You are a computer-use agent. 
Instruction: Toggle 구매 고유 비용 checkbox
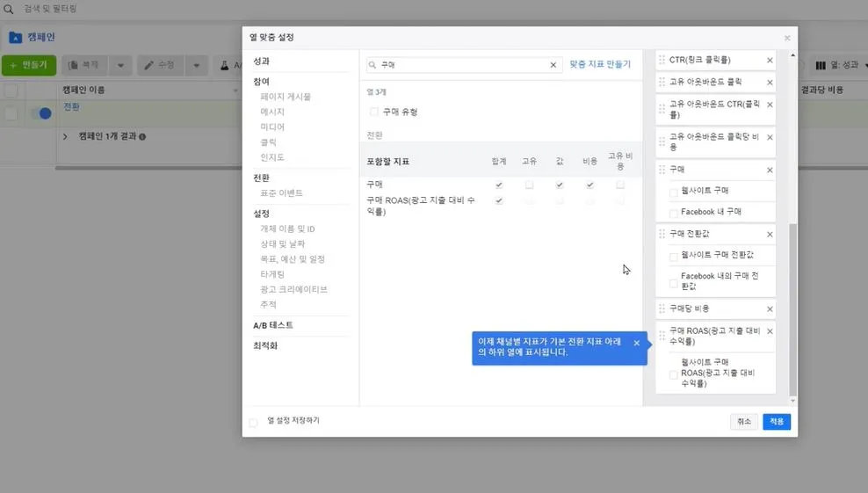[620, 185]
